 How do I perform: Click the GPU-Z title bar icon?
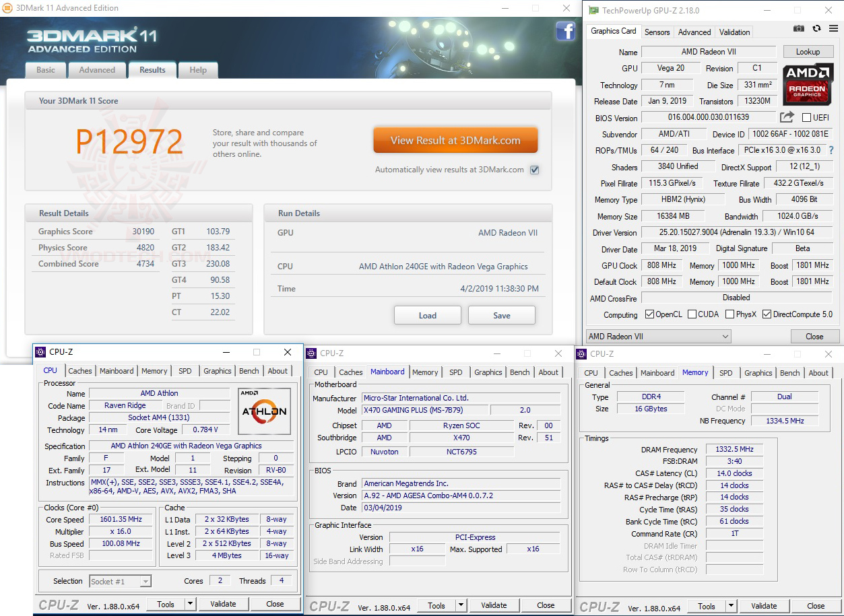pyautogui.click(x=593, y=10)
